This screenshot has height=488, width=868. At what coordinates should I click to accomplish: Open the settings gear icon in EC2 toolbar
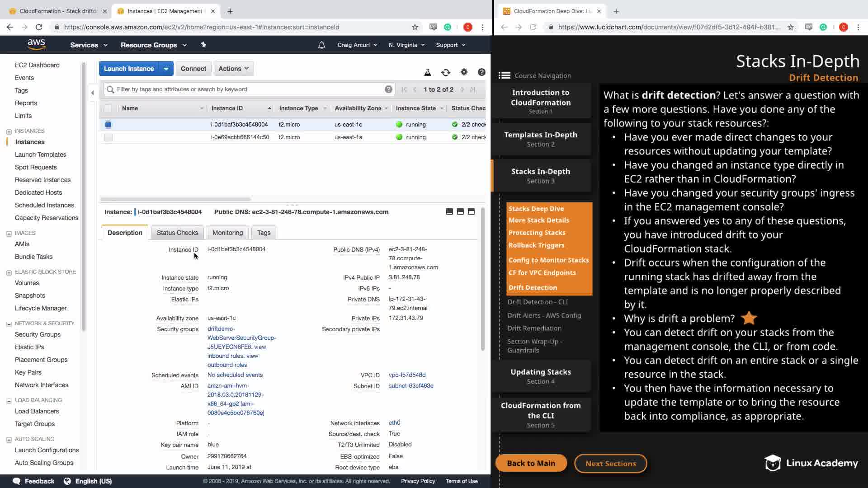[x=464, y=72]
